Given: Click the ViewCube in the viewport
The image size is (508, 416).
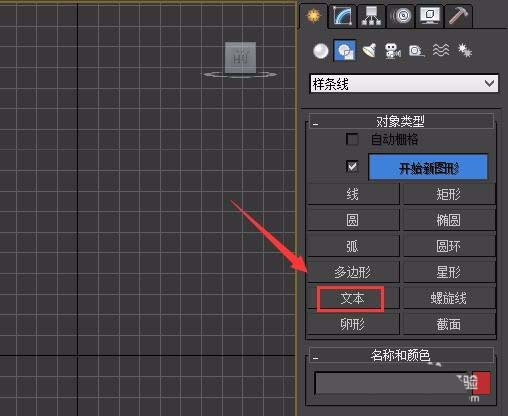Looking at the screenshot, I should click(240, 58).
